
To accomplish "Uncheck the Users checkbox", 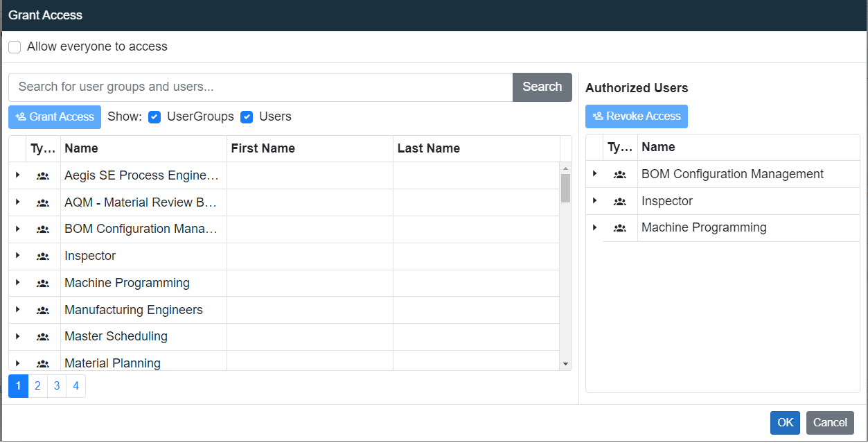I will [x=247, y=117].
